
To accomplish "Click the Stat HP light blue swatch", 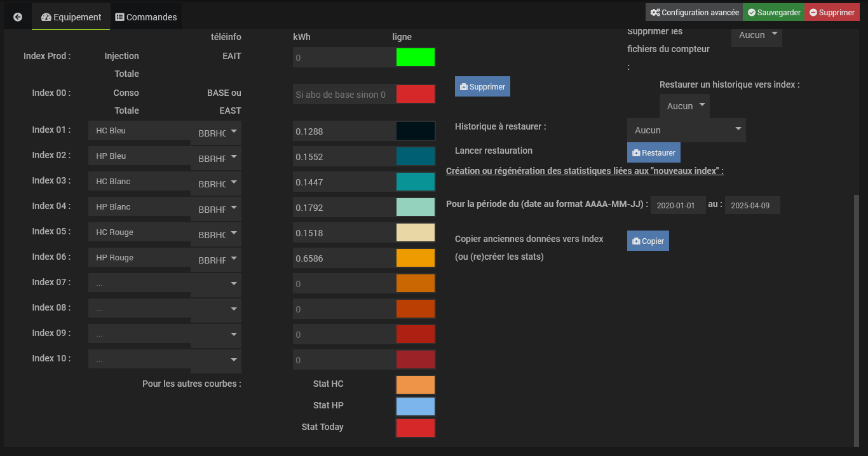I will (x=416, y=406).
